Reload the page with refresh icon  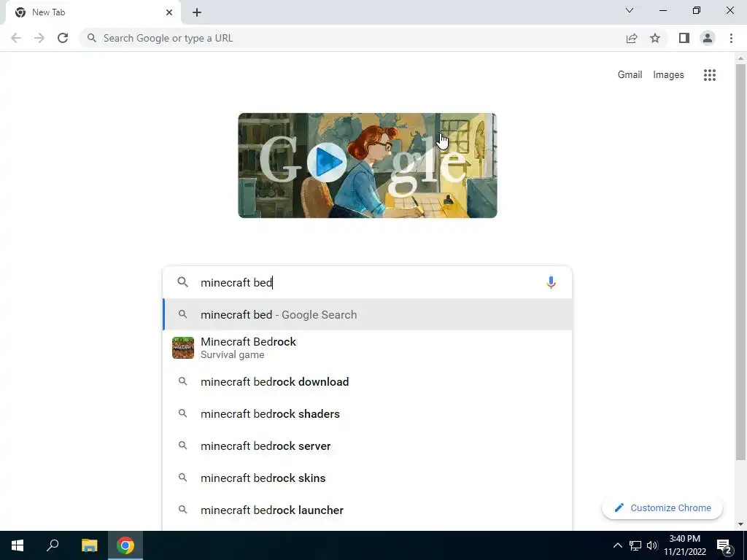click(63, 38)
